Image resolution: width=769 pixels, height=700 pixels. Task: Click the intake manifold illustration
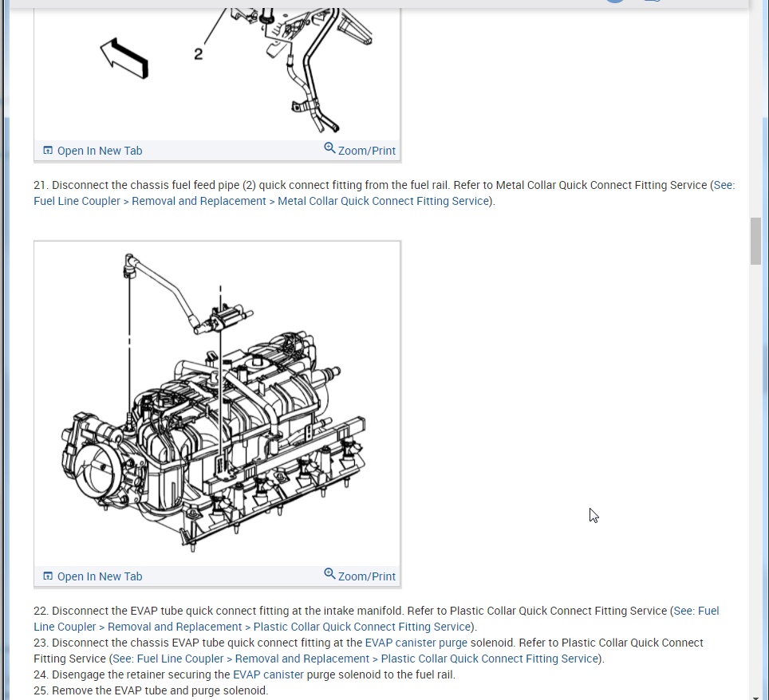coord(217,403)
